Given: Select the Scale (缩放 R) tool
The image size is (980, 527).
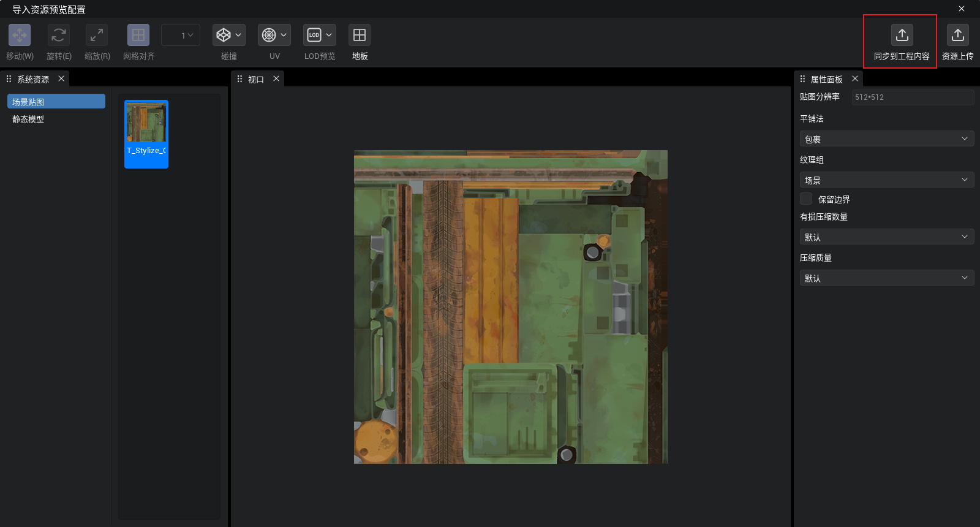Looking at the screenshot, I should pyautogui.click(x=97, y=35).
